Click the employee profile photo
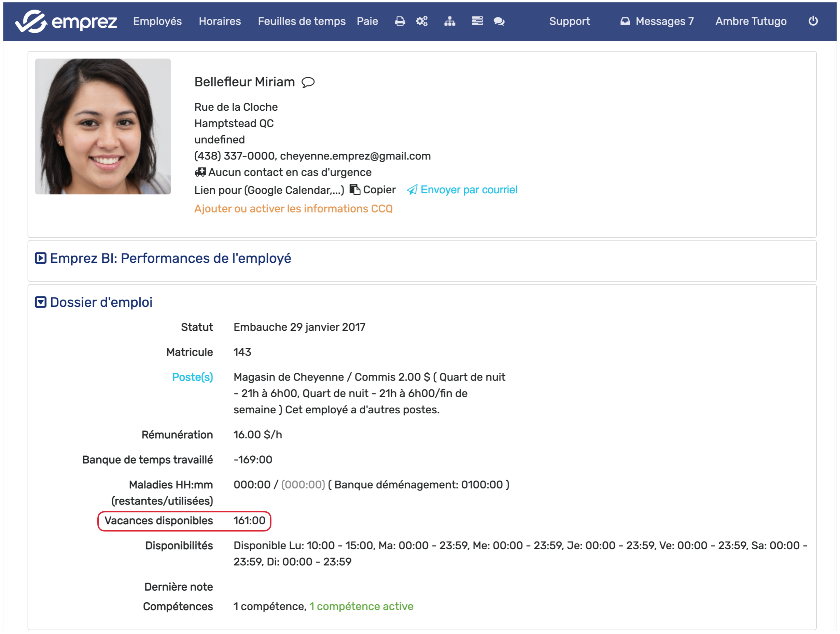 [103, 126]
